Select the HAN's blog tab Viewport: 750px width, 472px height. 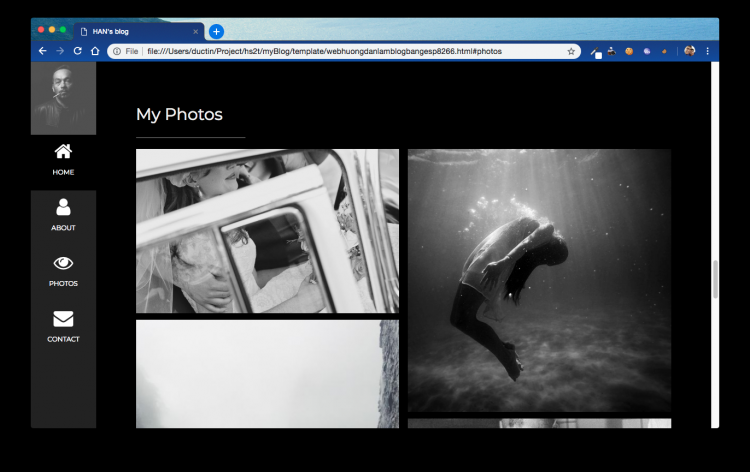pos(139,32)
